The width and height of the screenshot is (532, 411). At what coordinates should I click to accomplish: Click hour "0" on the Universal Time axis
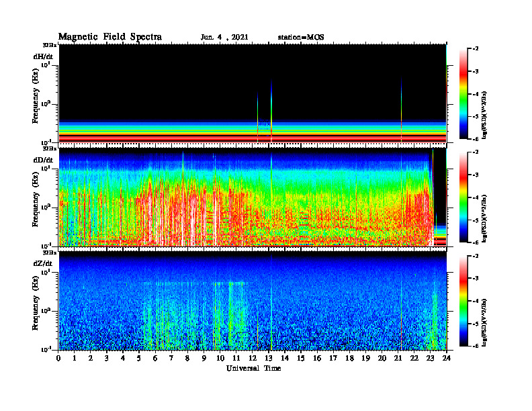[x=58, y=359]
